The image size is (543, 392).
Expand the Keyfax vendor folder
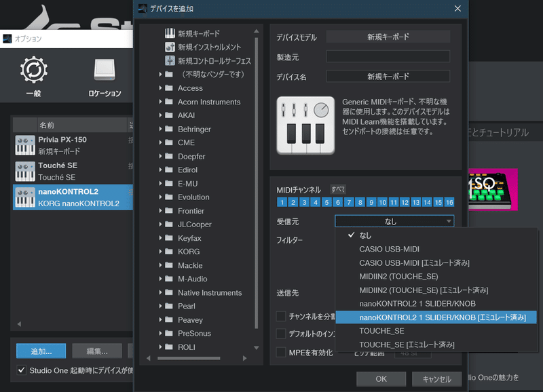(x=160, y=237)
